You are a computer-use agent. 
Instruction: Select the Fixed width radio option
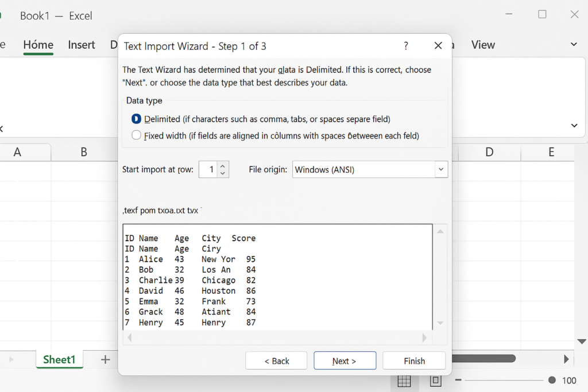coord(136,135)
